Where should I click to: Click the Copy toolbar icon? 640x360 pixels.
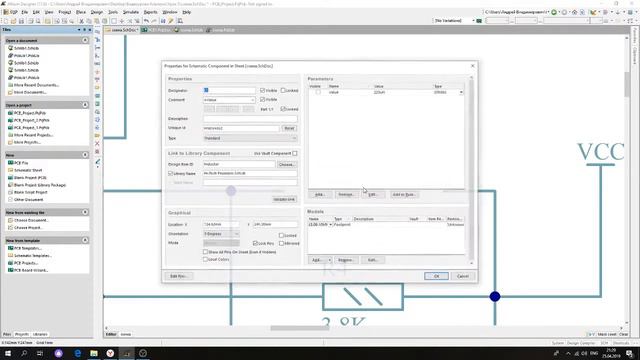click(89, 21)
